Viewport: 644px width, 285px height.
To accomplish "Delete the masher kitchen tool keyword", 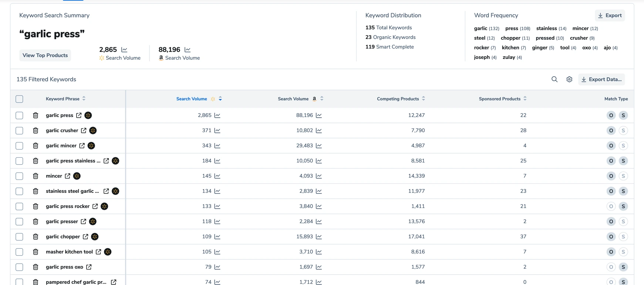I will pyautogui.click(x=36, y=252).
